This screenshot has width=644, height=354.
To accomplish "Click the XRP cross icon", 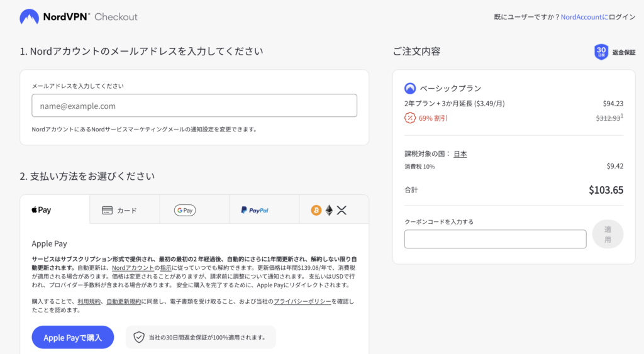I will click(341, 210).
